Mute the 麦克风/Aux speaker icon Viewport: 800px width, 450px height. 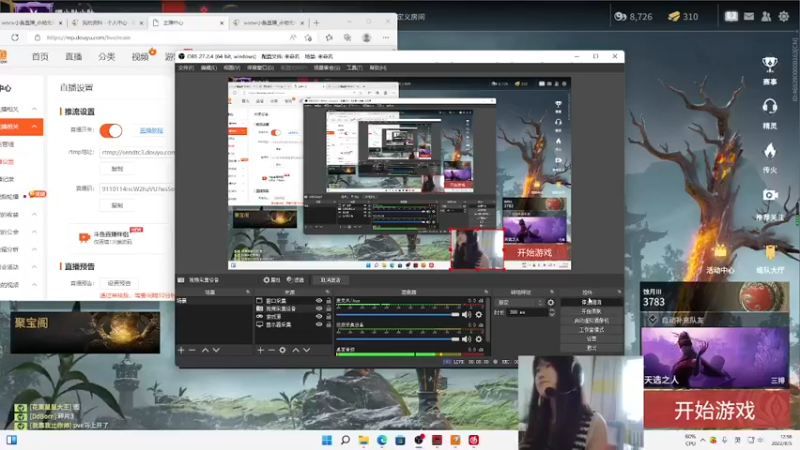(466, 315)
